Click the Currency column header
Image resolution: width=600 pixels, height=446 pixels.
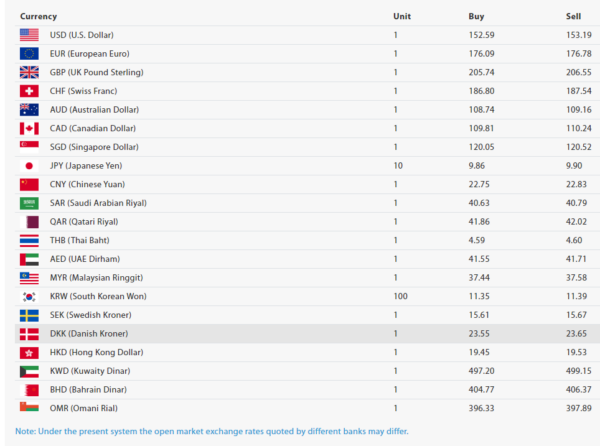(x=38, y=16)
